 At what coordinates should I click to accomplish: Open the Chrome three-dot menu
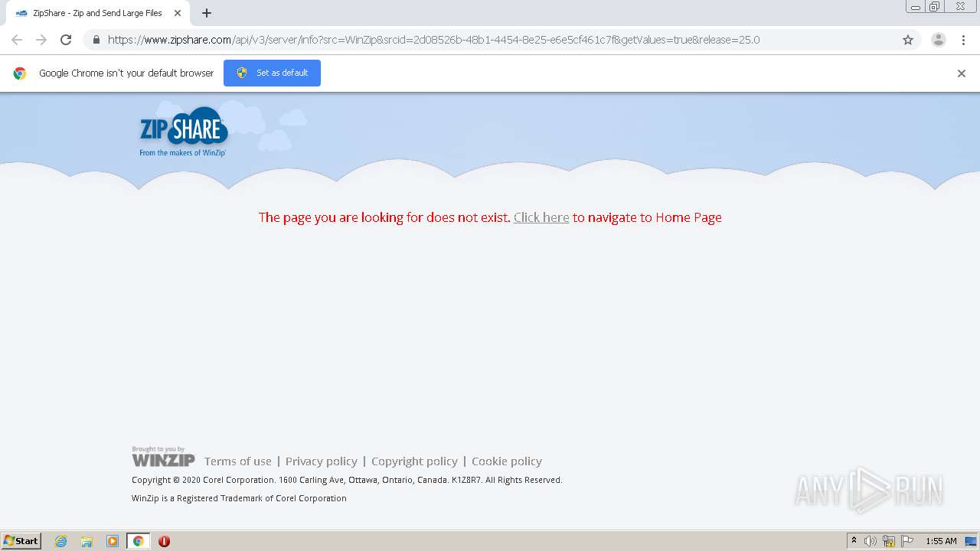pos(962,40)
